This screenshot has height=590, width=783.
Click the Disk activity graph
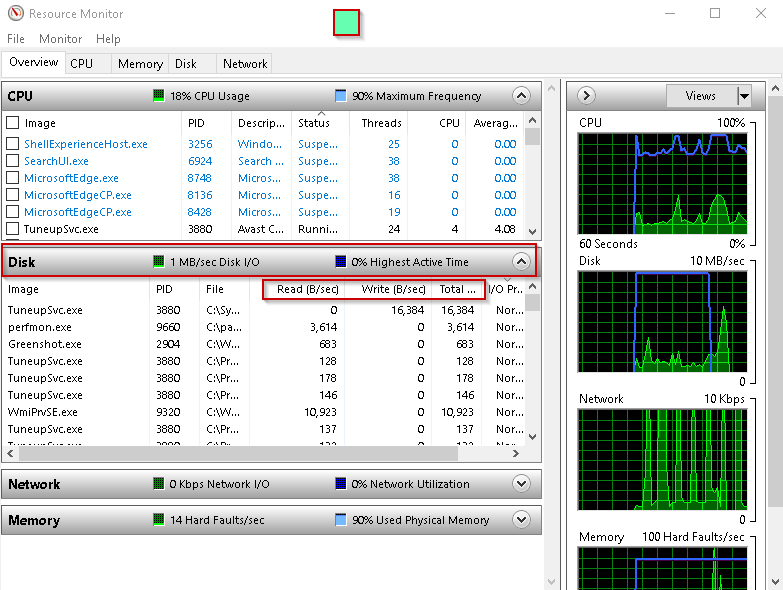click(x=663, y=321)
